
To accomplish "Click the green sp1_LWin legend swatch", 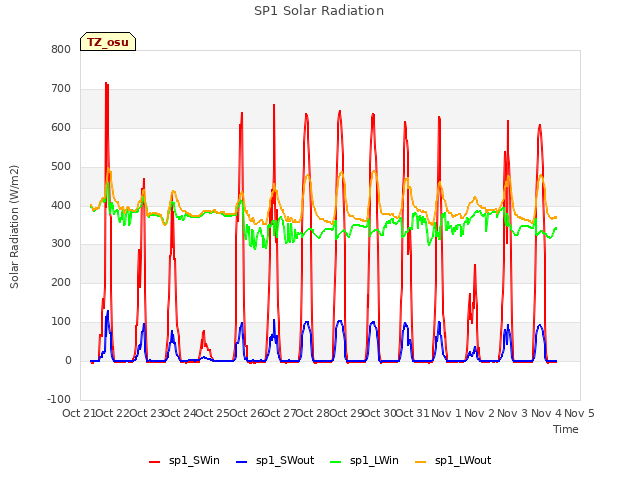I will point(336,462).
